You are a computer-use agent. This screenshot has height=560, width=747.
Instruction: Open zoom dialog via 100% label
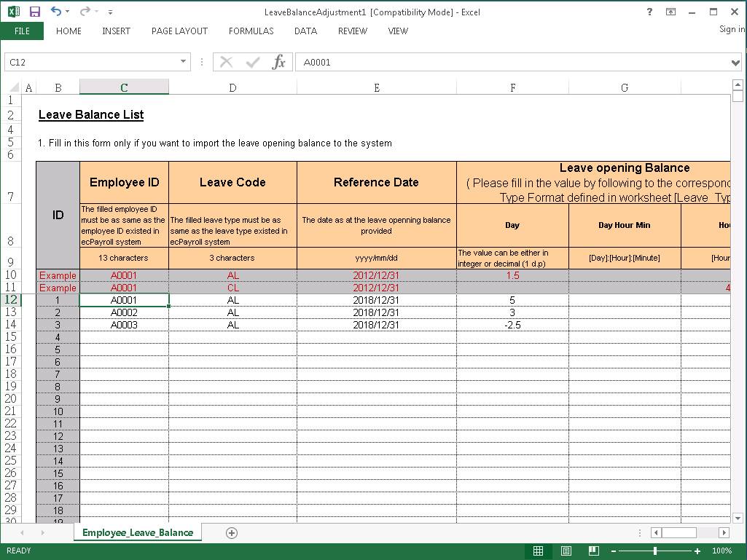pos(721,551)
